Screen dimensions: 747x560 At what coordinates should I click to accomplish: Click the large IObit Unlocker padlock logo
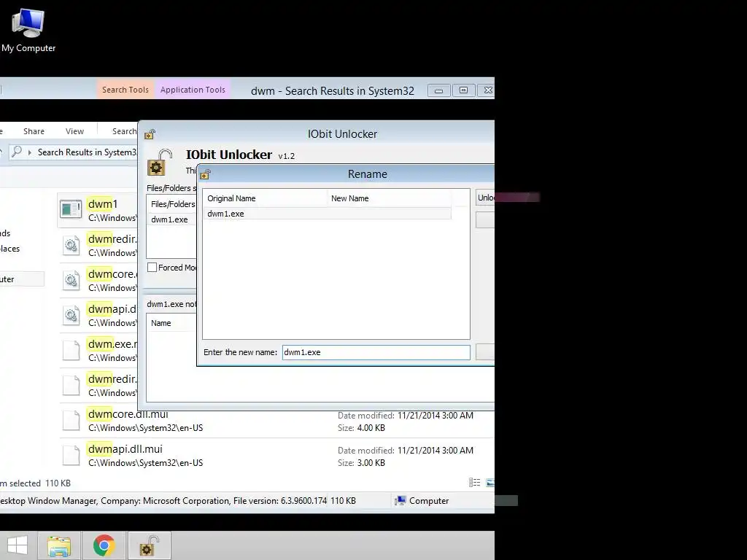(159, 163)
